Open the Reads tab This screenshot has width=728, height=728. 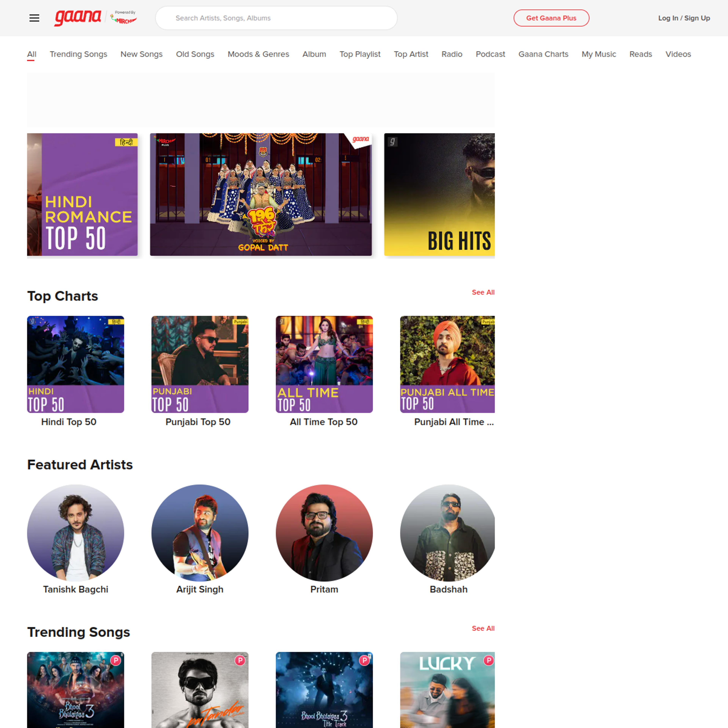click(x=640, y=54)
